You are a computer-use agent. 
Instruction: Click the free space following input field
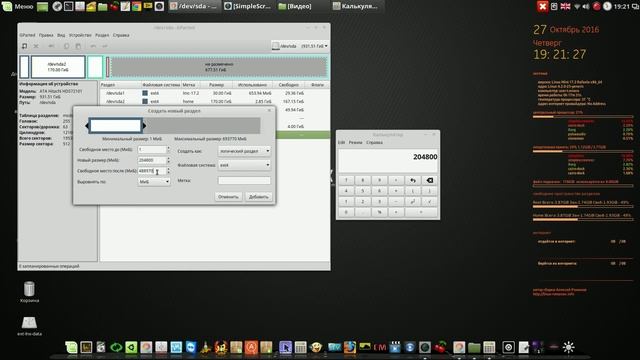pos(151,171)
